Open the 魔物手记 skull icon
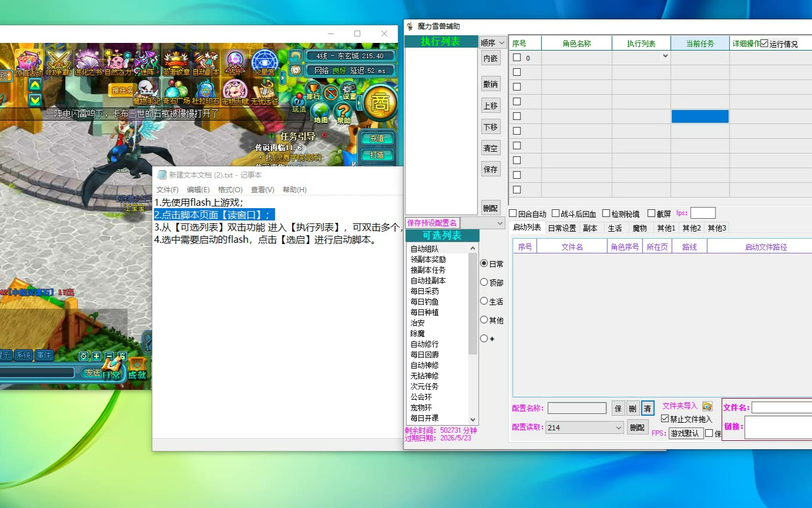The width and height of the screenshot is (812, 508). tap(146, 92)
